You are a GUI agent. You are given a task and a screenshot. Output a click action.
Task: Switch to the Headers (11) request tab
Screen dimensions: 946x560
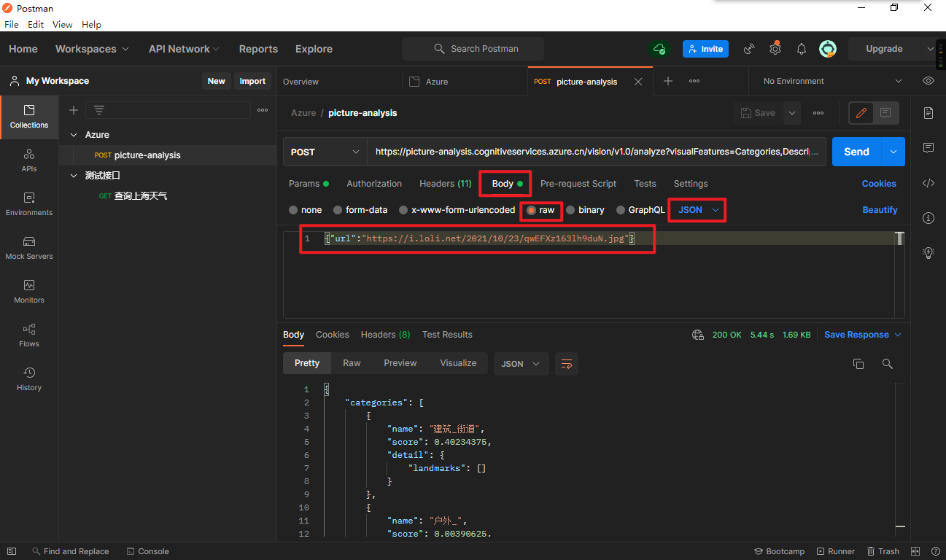446,184
